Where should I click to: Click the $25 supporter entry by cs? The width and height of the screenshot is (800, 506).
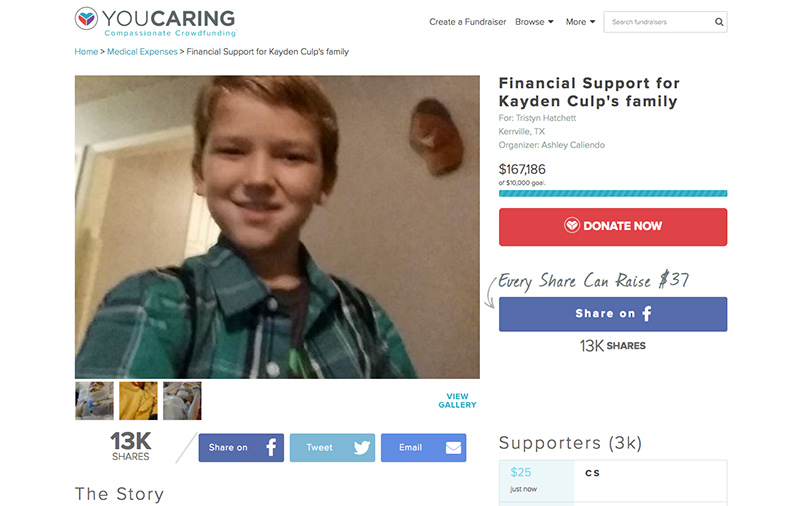pos(613,480)
